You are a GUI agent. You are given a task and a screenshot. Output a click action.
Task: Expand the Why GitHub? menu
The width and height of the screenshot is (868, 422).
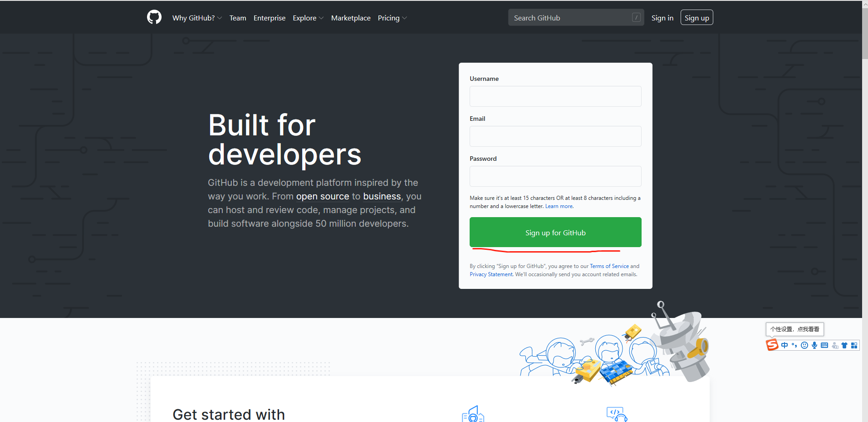pos(197,18)
